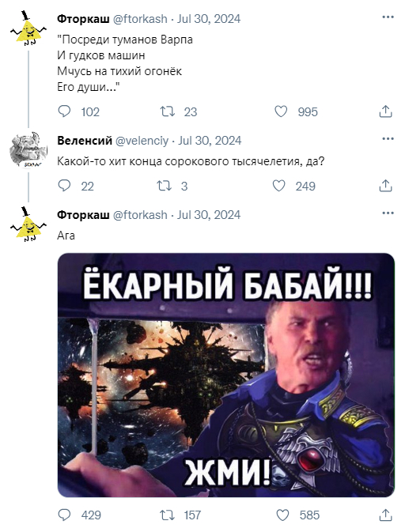Open Веленсий's avatar picture
This screenshot has width=405, height=532.
[x=28, y=149]
